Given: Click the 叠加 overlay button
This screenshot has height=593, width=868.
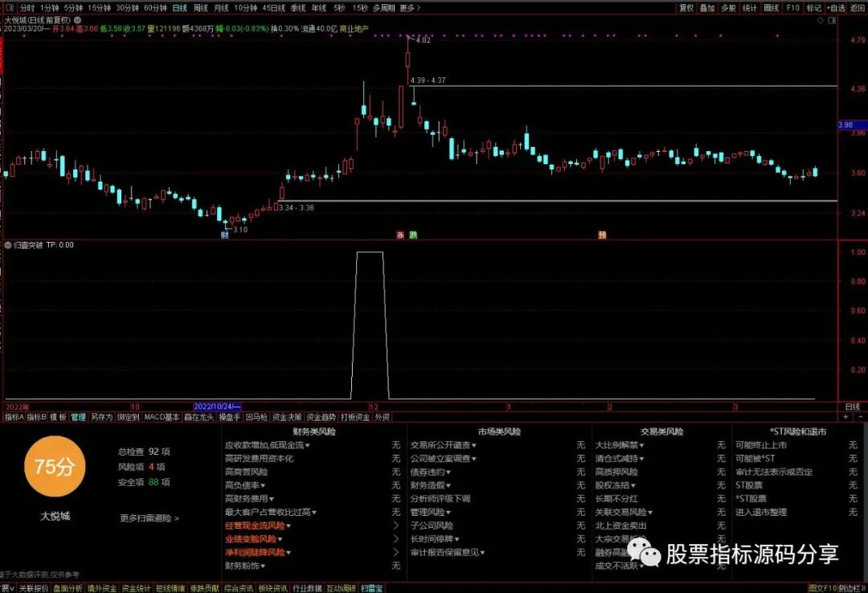Looking at the screenshot, I should (x=707, y=8).
